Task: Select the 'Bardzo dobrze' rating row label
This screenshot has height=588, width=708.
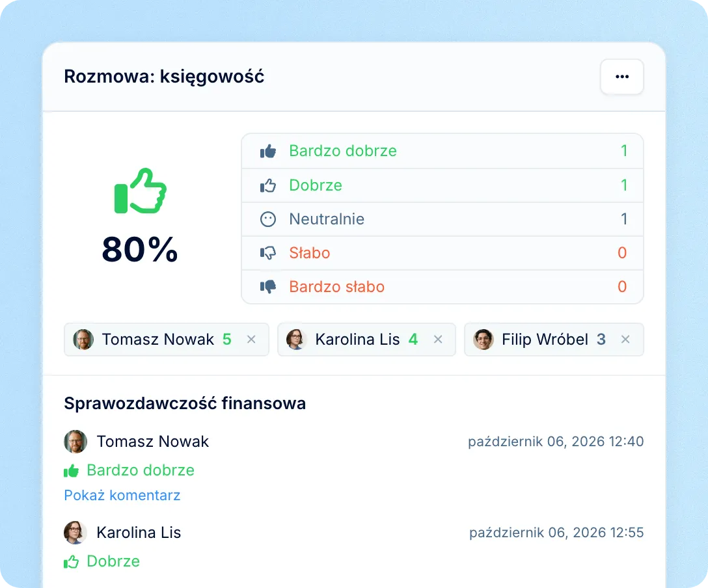Action: click(x=343, y=151)
